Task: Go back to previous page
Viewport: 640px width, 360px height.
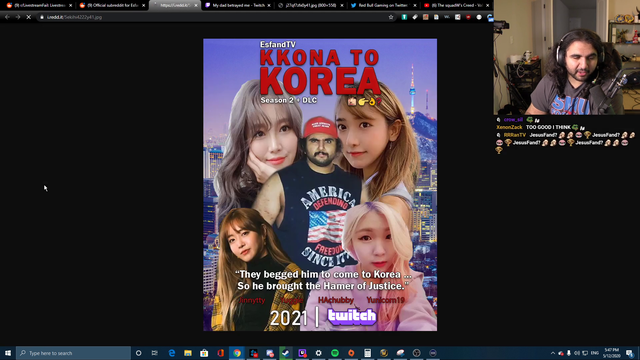Action: [7, 17]
